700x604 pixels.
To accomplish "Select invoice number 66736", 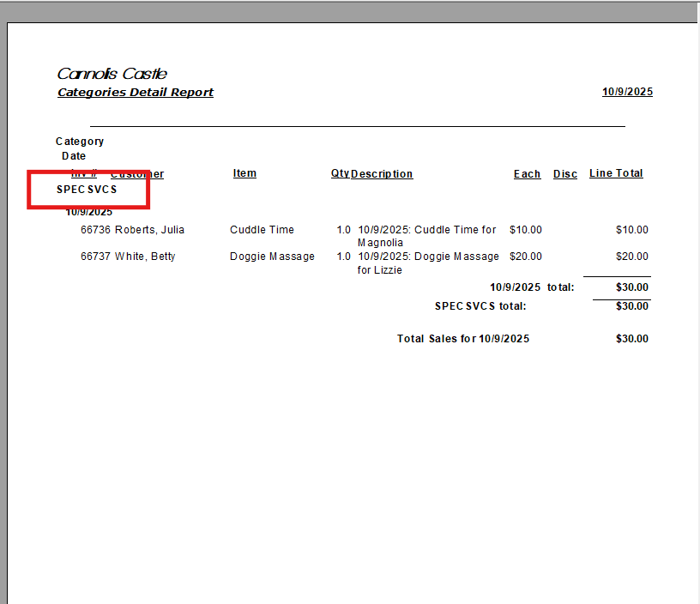I will [95, 230].
